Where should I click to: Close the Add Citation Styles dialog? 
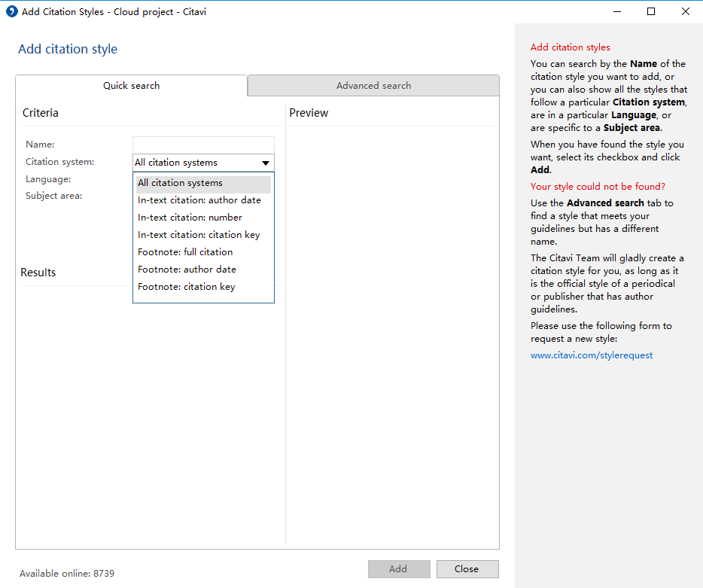[x=467, y=569]
